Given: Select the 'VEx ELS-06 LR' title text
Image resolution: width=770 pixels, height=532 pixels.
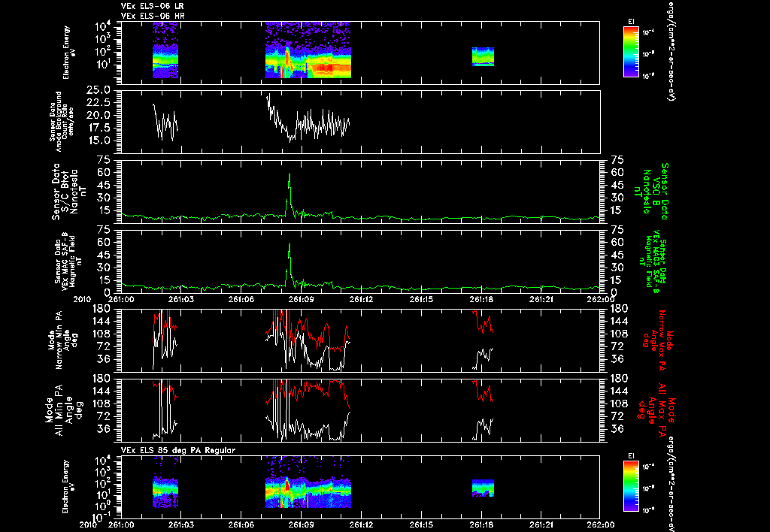Looking at the screenshot, I should pos(152,6).
